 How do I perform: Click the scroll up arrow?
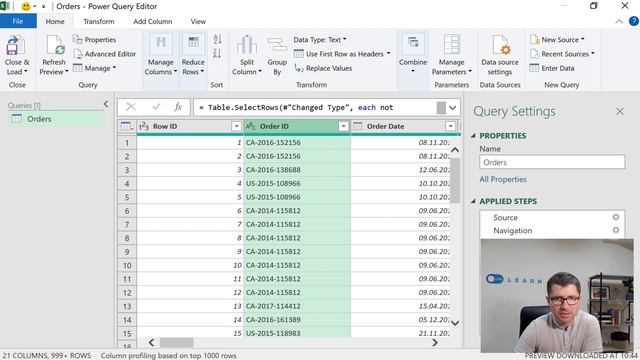point(455,150)
